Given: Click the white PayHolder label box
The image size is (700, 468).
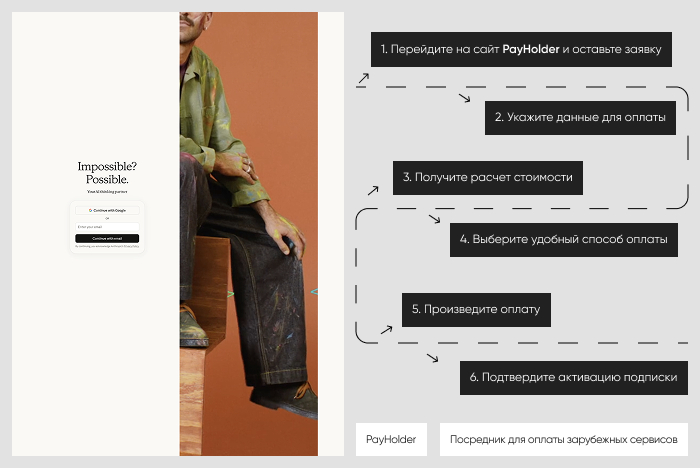Looking at the screenshot, I should tap(391, 439).
